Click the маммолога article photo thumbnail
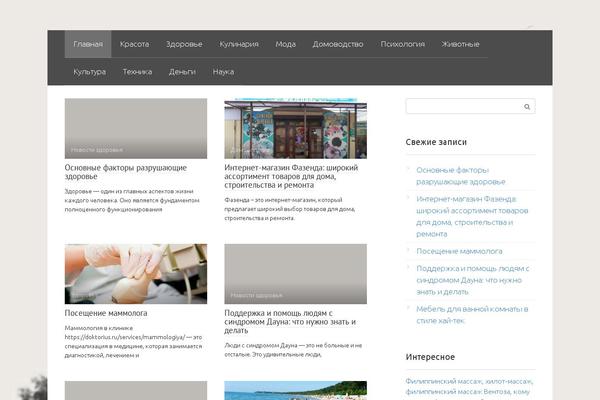 [x=136, y=274]
